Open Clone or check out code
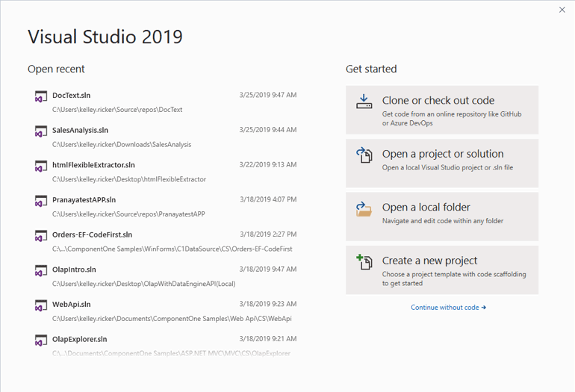The width and height of the screenshot is (575, 392). (x=442, y=110)
